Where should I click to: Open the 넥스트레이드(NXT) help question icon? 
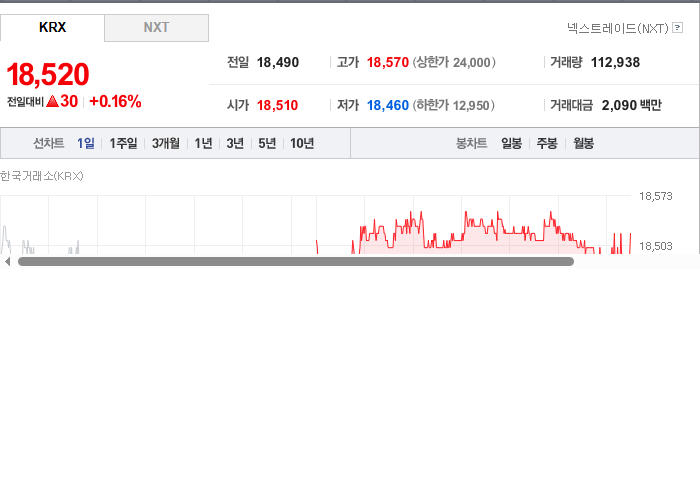pyautogui.click(x=677, y=28)
